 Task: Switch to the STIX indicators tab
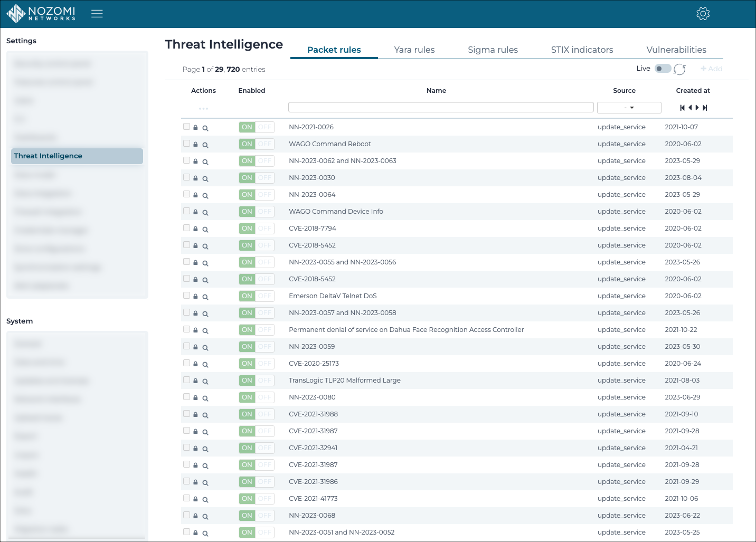(582, 50)
